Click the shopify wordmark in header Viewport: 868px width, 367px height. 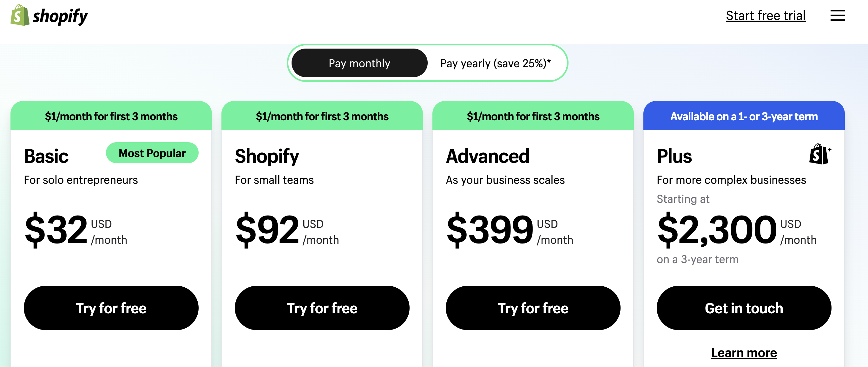pyautogui.click(x=60, y=16)
